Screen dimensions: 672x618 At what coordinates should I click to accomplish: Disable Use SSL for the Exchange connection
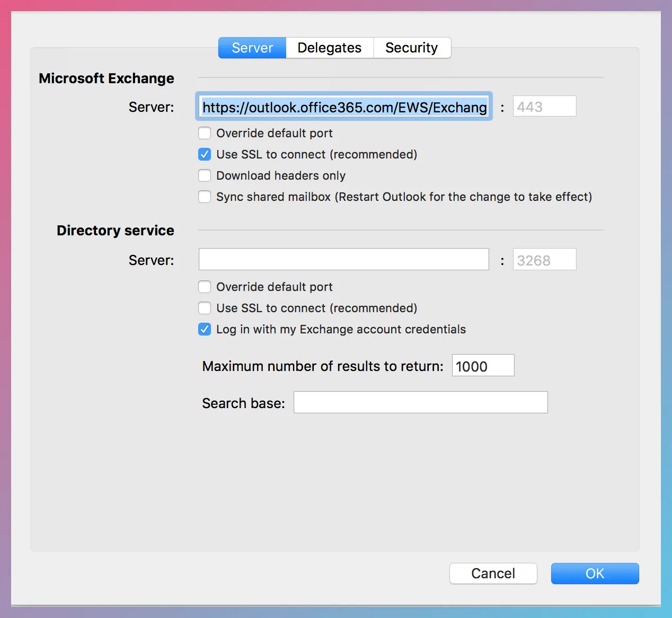click(205, 154)
